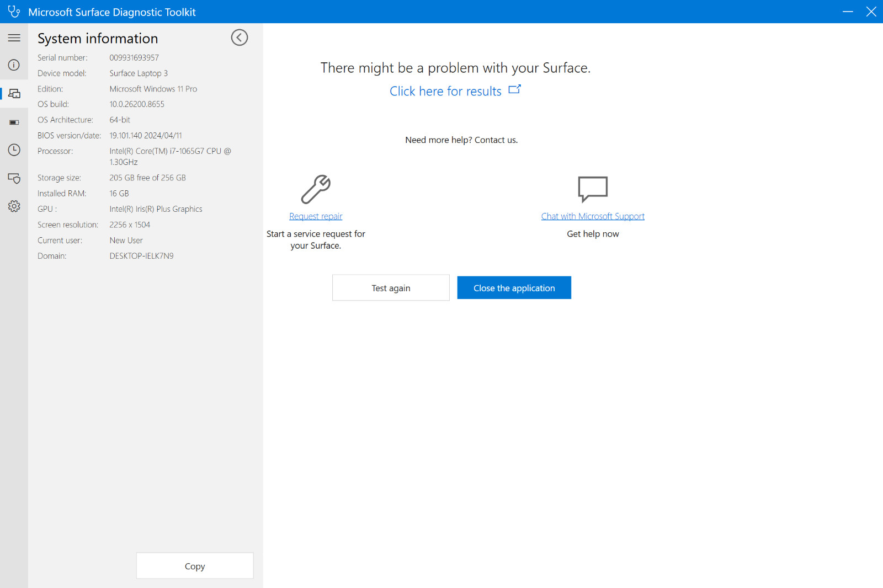Select the clock history icon in sidebar

pyautogui.click(x=14, y=150)
